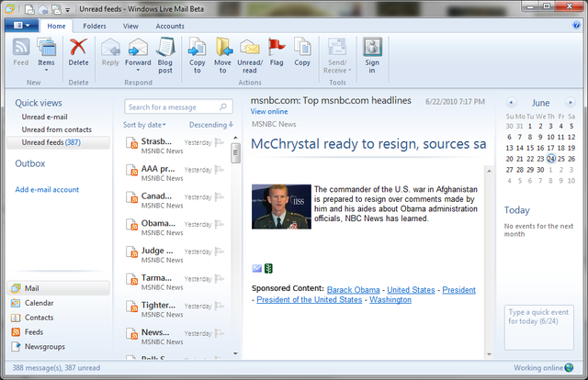Viewport: 588px width, 380px height.
Task: Switch to the Accounts ribbon tab
Action: [170, 26]
